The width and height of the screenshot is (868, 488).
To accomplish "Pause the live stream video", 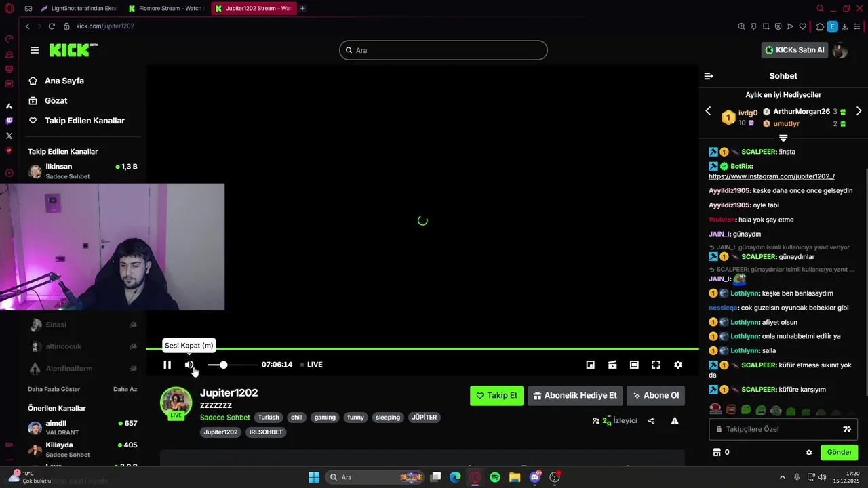I will pyautogui.click(x=167, y=365).
